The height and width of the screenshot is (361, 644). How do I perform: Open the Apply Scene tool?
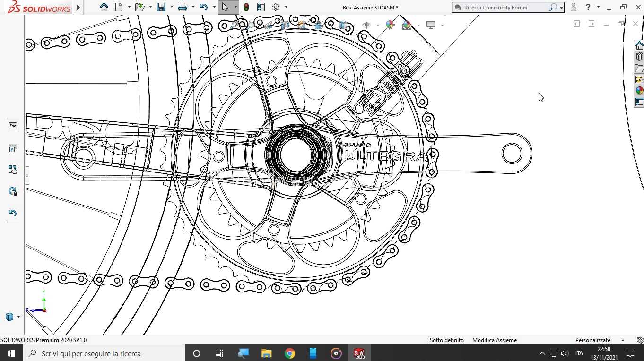pos(407,25)
